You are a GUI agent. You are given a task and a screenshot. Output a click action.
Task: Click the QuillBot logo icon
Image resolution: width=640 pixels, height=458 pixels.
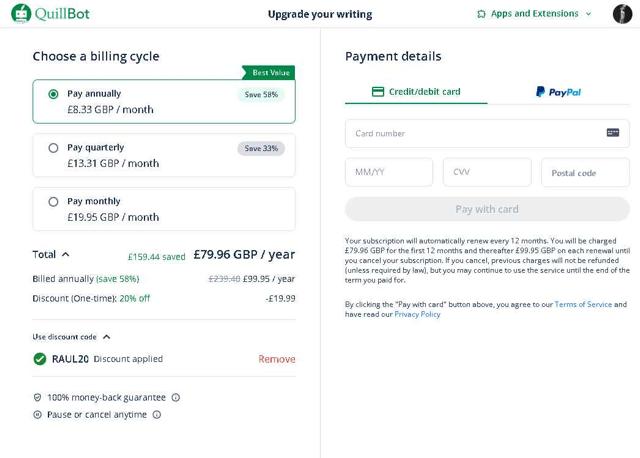click(x=21, y=14)
